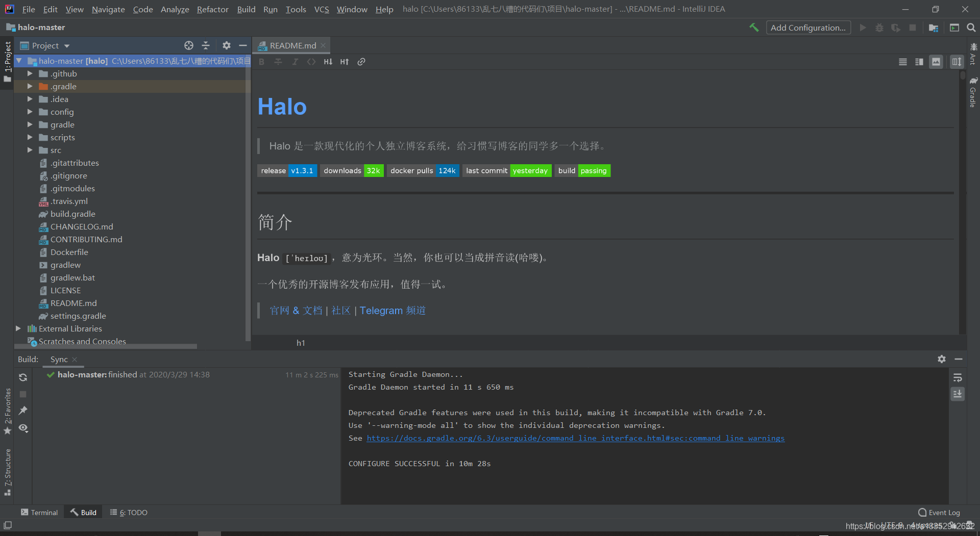The image size is (980, 536).
Task: Toggle soft-wrap in build output
Action: (958, 377)
